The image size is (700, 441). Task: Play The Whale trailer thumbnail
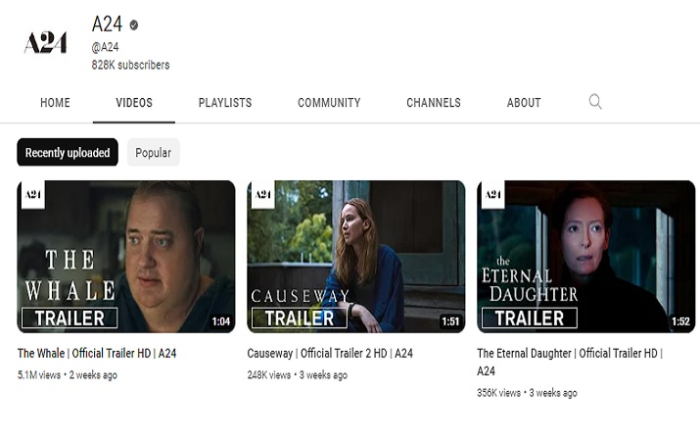pos(126,257)
